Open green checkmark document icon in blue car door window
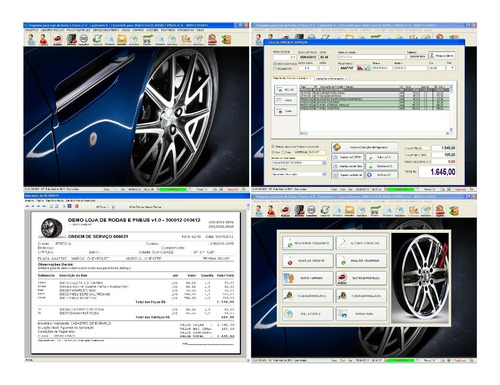The height and width of the screenshot is (385, 500). [97, 39]
